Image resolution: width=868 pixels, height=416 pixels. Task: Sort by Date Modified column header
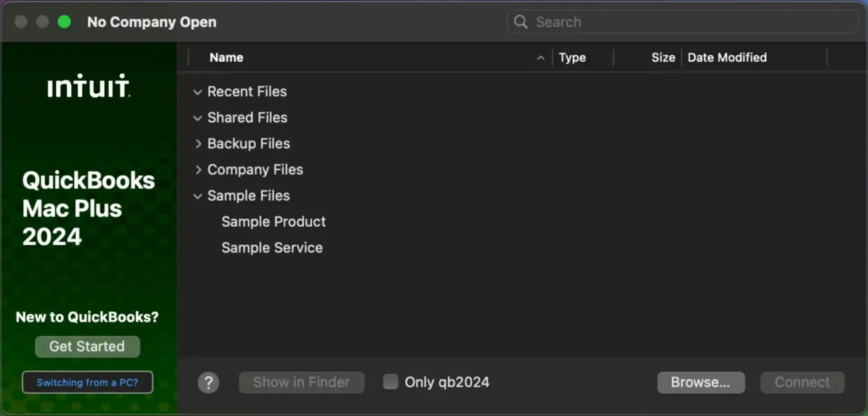(x=727, y=58)
